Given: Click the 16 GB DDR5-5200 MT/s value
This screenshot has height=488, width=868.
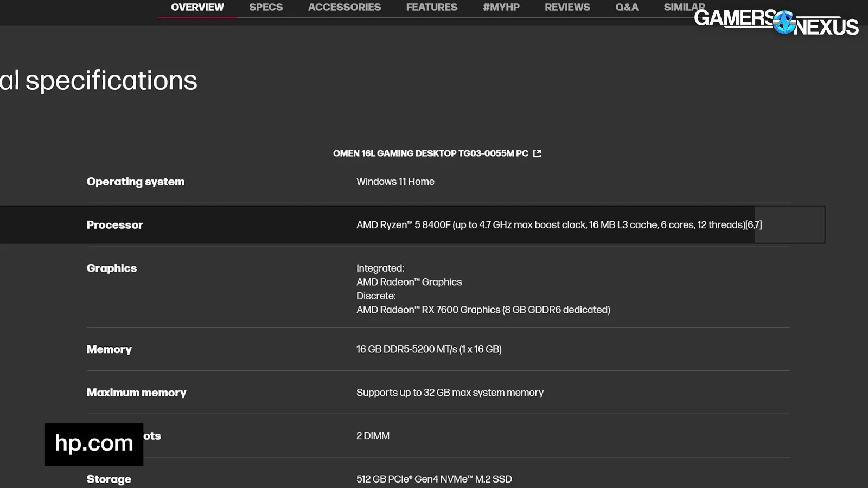Looking at the screenshot, I should 429,349.
